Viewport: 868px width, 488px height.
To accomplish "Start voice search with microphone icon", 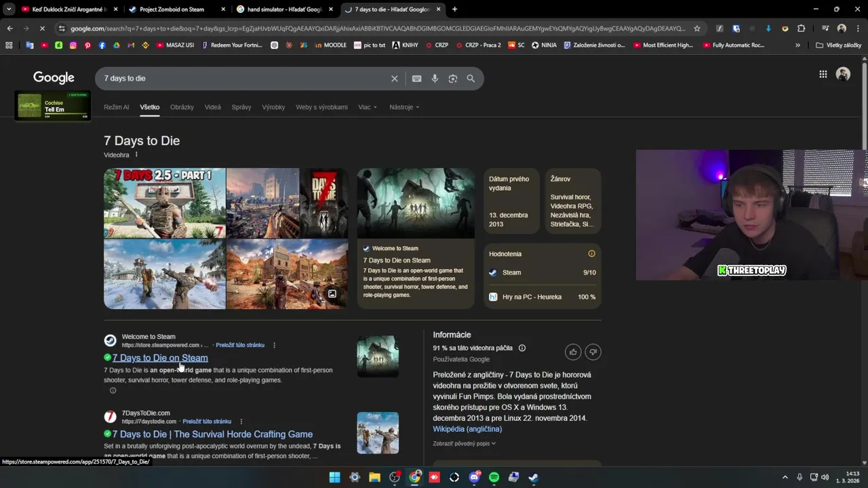I will tap(435, 79).
